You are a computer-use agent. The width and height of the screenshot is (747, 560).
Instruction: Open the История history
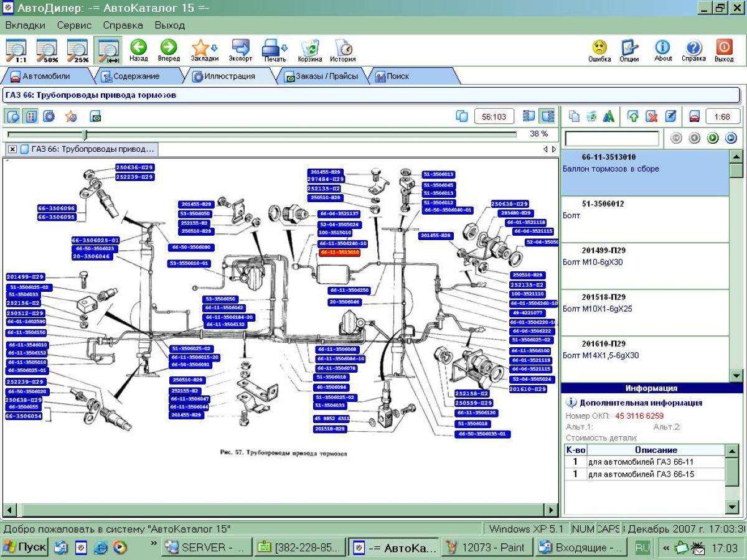pyautogui.click(x=343, y=50)
